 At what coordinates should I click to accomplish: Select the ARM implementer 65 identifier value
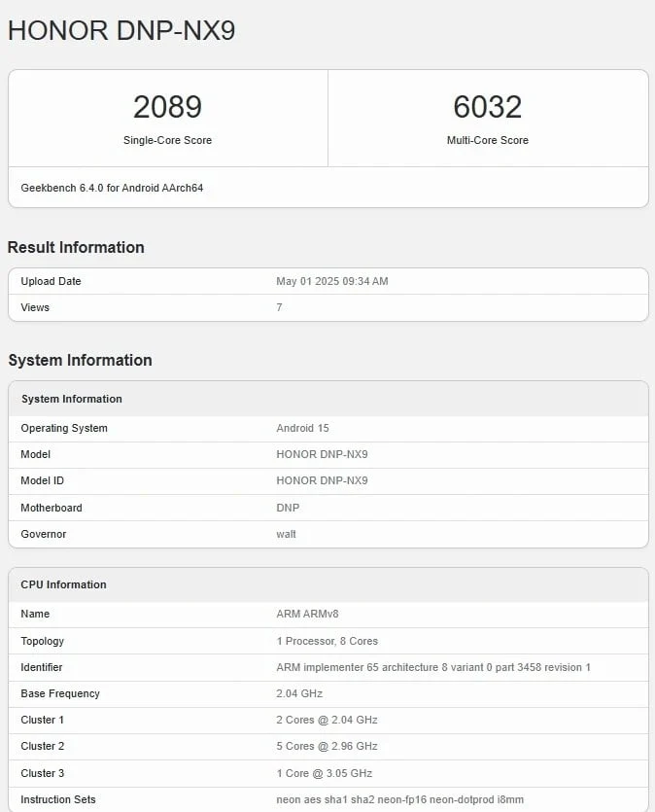click(x=433, y=667)
